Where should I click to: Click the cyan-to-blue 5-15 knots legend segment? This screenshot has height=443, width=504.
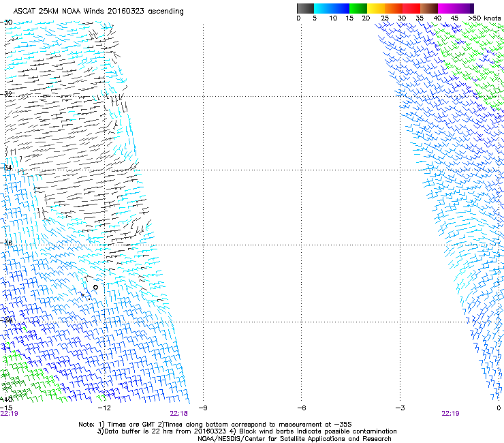click(332, 8)
